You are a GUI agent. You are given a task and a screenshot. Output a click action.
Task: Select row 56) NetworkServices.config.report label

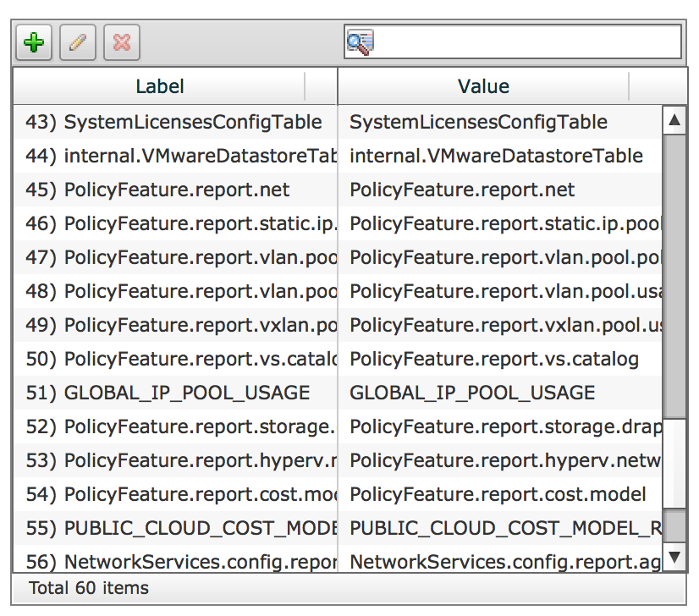coord(174,559)
